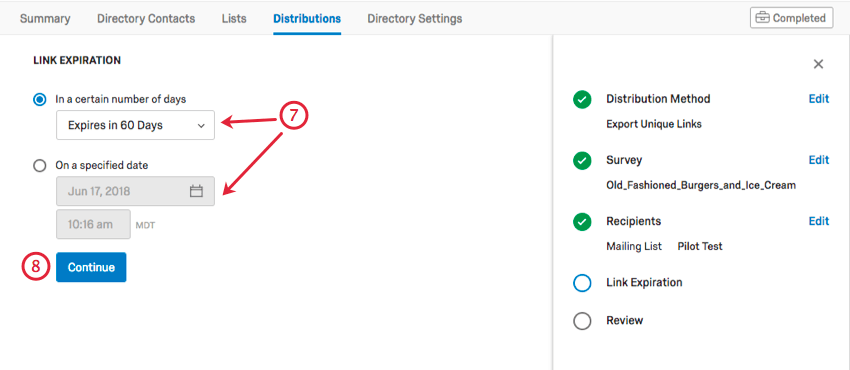The image size is (850, 370).
Task: Select 'In a certain number of days' radio
Action: pyautogui.click(x=40, y=100)
